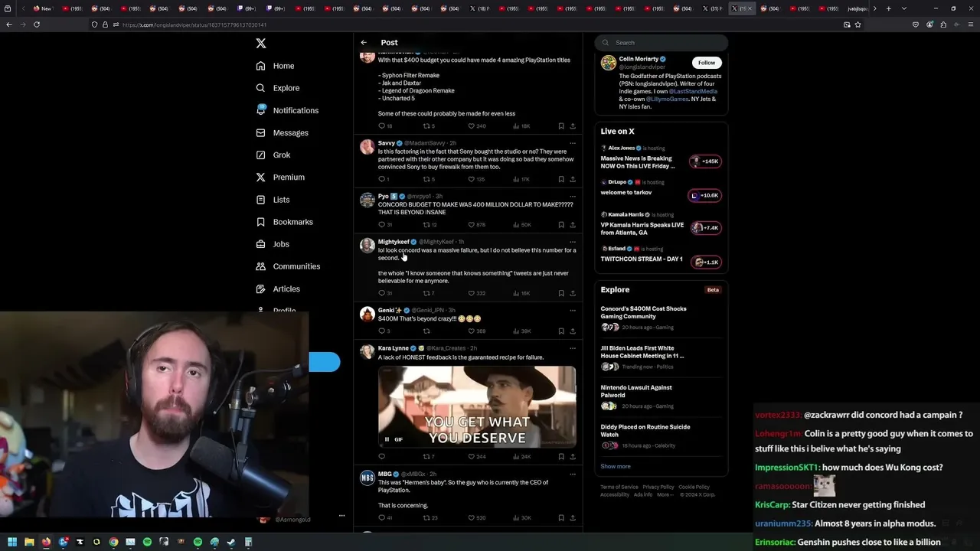Open more options on Mightykeef's tweet
The width and height of the screenshot is (980, 551).
573,242
